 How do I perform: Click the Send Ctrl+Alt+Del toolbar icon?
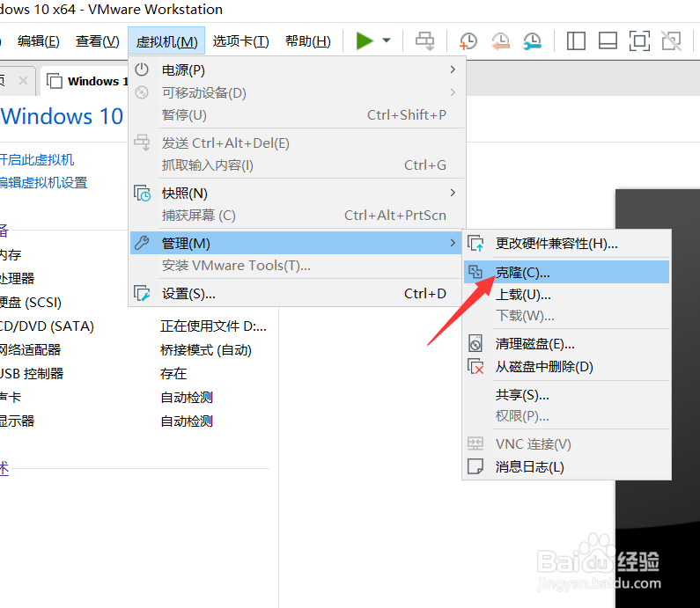[424, 41]
